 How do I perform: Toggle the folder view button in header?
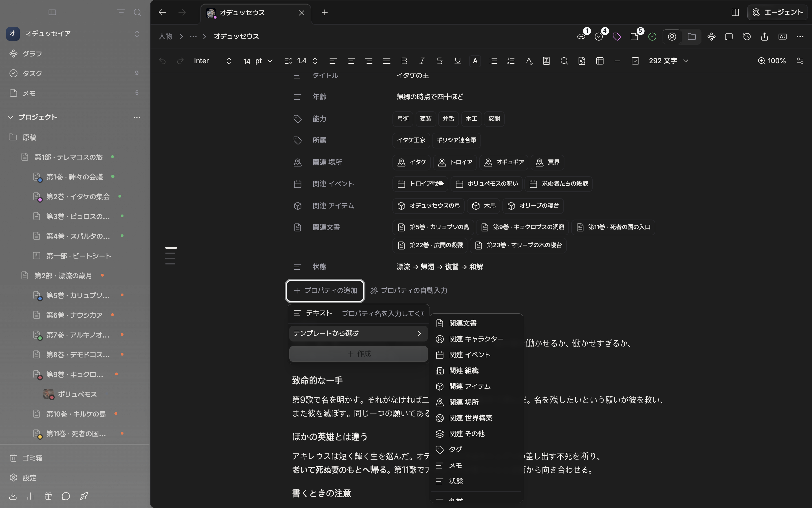692,37
